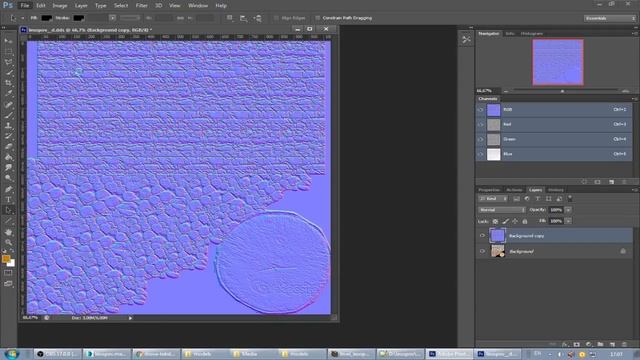Toggle Blue channel visibility eye

tap(481, 154)
